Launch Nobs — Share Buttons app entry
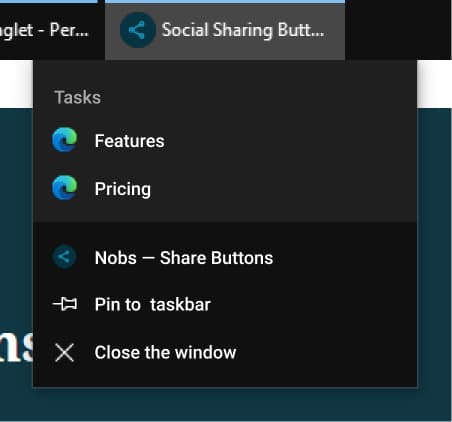Viewport: 452px width, 422px height. click(225, 257)
